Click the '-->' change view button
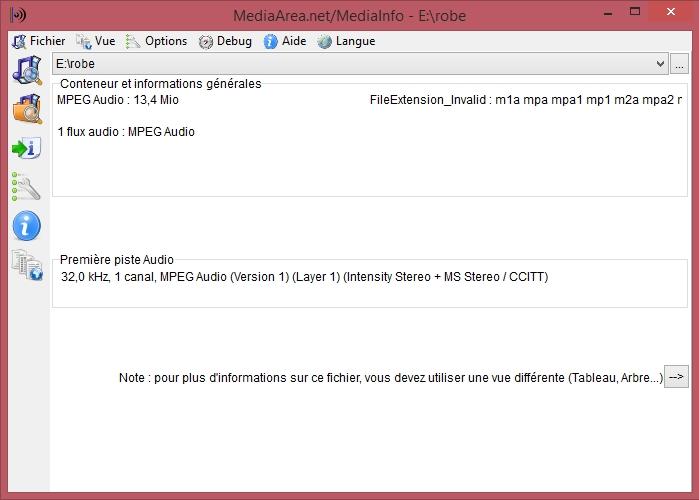The height and width of the screenshot is (500, 699). click(x=676, y=377)
